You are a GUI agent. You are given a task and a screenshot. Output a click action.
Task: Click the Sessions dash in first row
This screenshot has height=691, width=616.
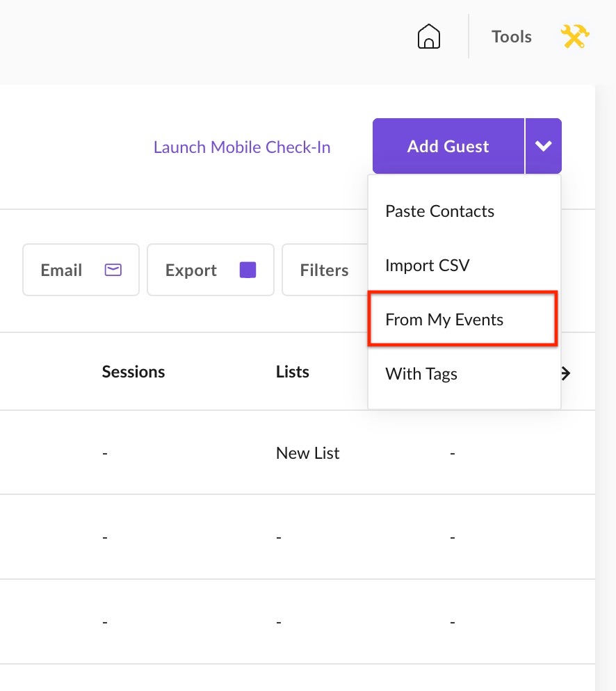(x=105, y=453)
